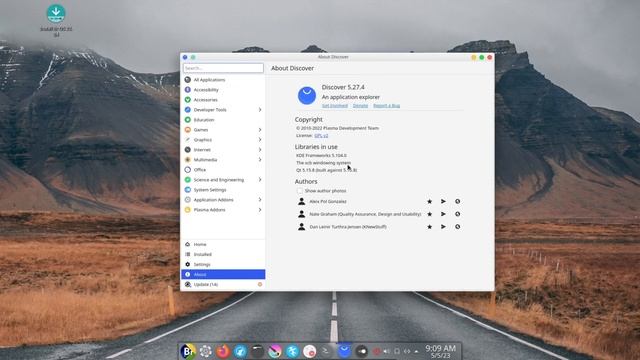Select the highlighted About entry
This screenshot has width=640, height=360.
(223, 274)
